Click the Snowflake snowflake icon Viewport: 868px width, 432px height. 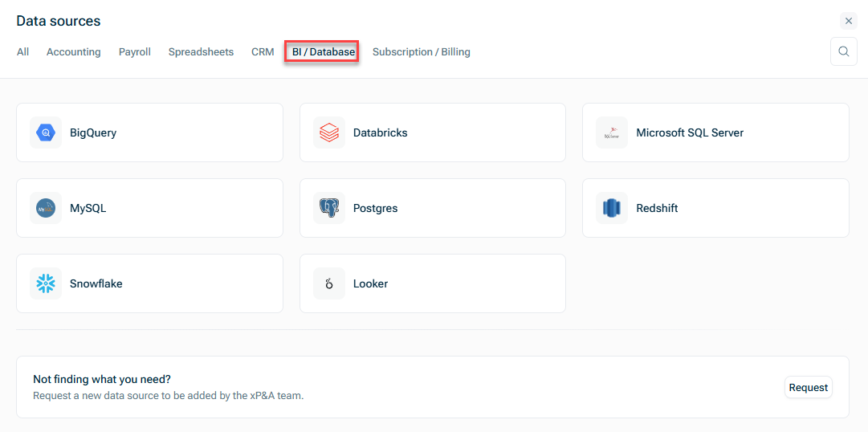pos(46,283)
